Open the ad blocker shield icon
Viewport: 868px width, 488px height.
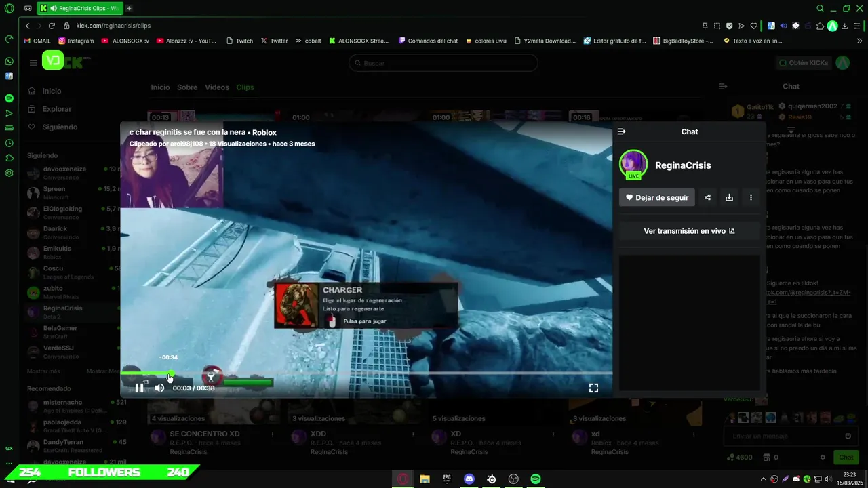pyautogui.click(x=730, y=26)
